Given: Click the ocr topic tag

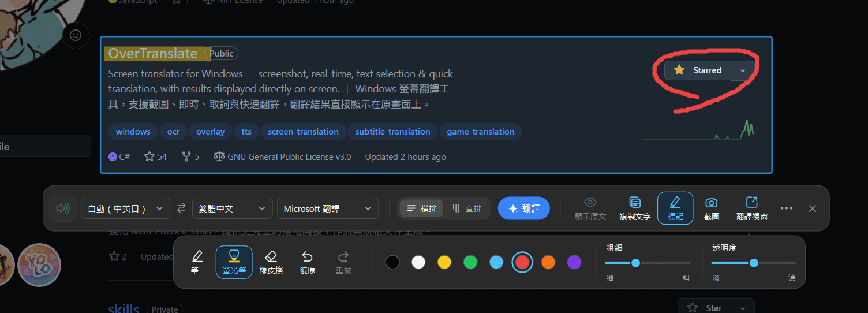Looking at the screenshot, I should (173, 132).
